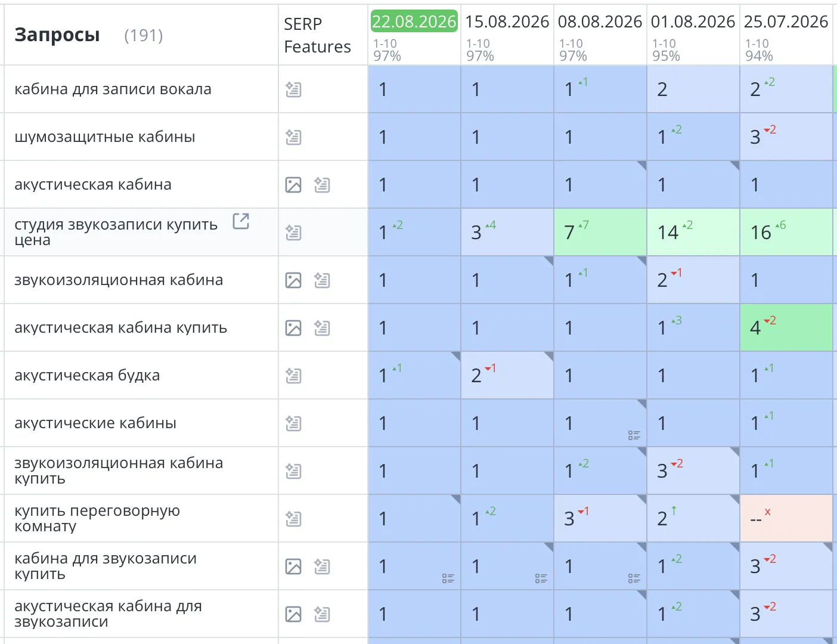837x644 pixels.
Task: Click position 2 cell for кабина для записи вокала on 01.08.2026
Action: (x=693, y=89)
